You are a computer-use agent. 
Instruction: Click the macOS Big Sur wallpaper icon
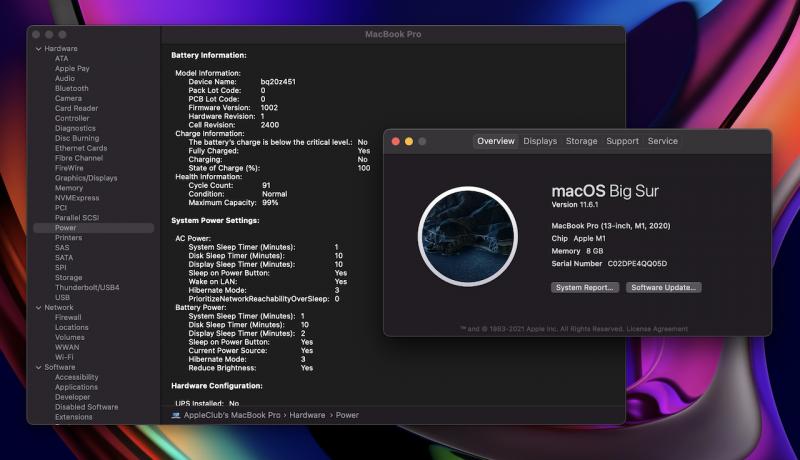pos(468,236)
